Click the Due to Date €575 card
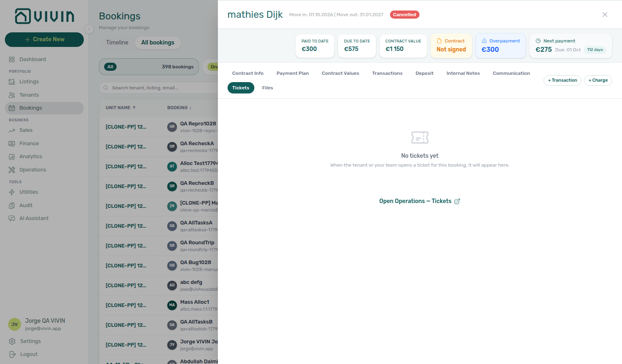622x364 pixels. click(x=357, y=46)
